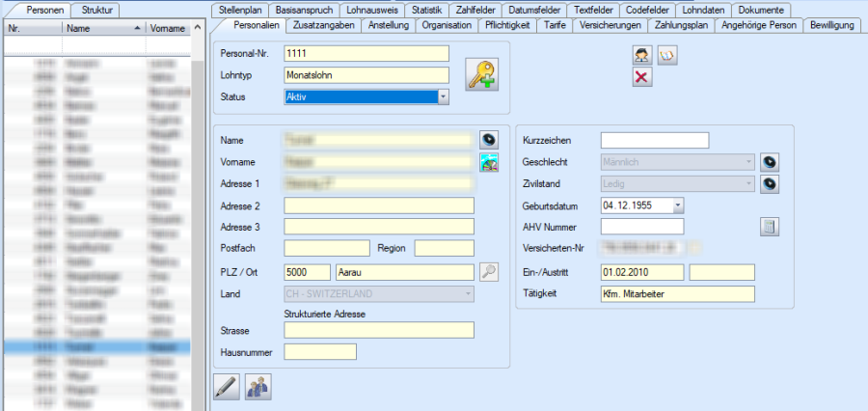Image resolution: width=868 pixels, height=411 pixels.
Task: Click the person icon above the red X
Action: pos(641,56)
